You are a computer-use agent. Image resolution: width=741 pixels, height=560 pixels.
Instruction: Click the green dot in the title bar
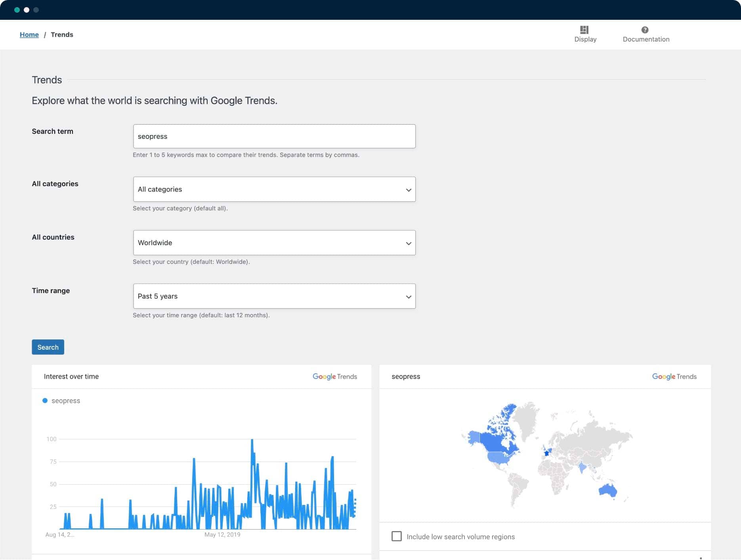pos(17,10)
